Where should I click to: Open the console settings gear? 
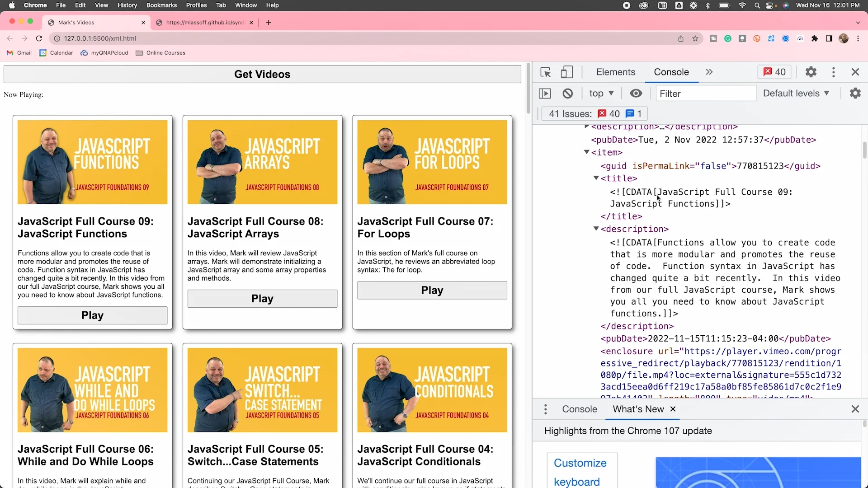(855, 94)
